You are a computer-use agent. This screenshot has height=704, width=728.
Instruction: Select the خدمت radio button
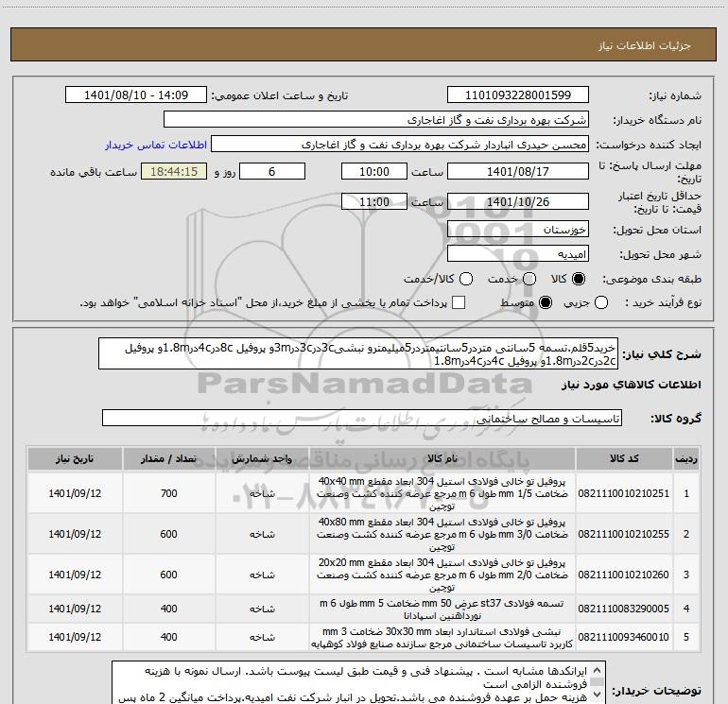[x=529, y=279]
